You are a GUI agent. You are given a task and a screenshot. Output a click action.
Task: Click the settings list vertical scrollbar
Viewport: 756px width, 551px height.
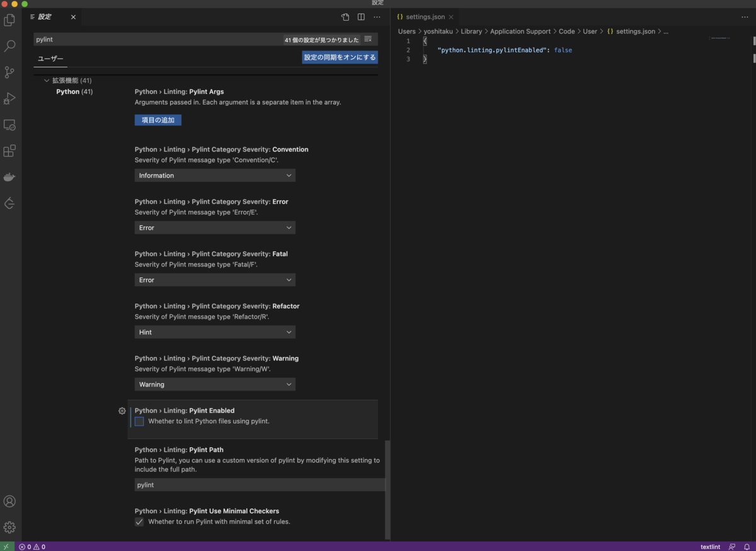pos(387,489)
